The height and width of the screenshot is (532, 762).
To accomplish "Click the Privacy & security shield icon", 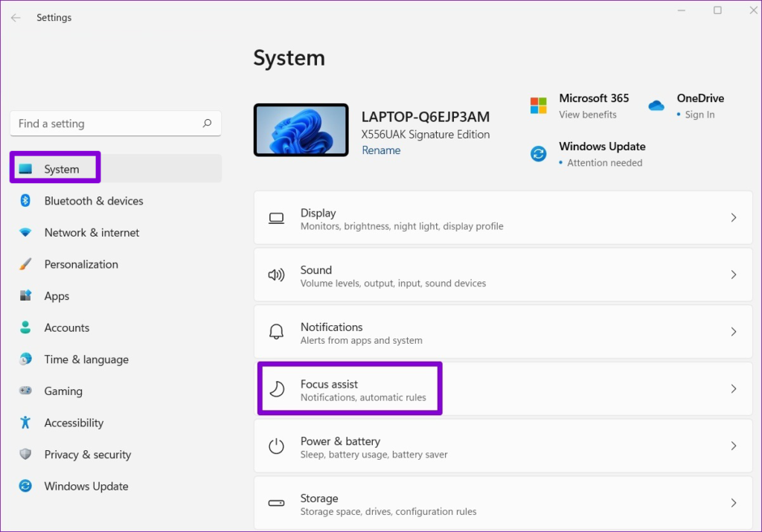I will click(x=25, y=455).
